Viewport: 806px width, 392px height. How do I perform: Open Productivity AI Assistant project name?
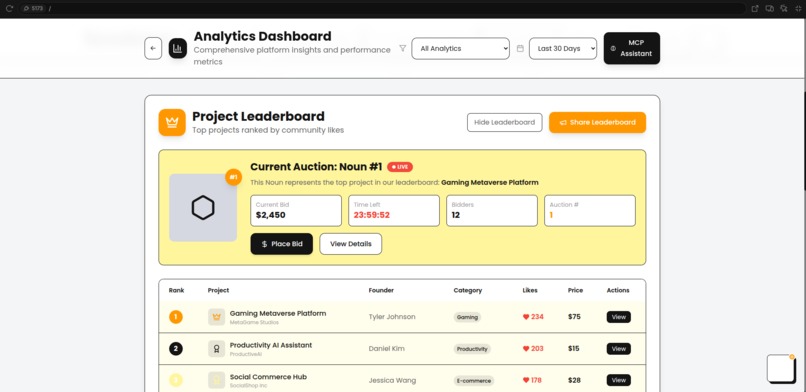(x=271, y=345)
